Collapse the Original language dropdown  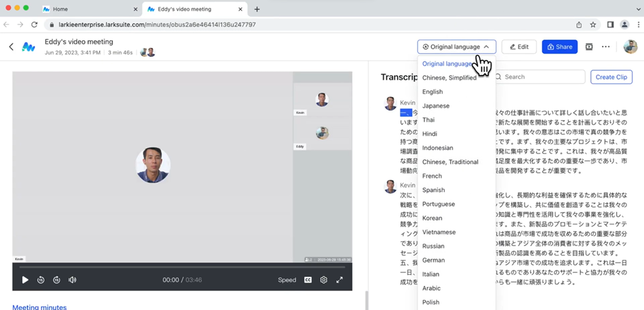[x=457, y=47]
